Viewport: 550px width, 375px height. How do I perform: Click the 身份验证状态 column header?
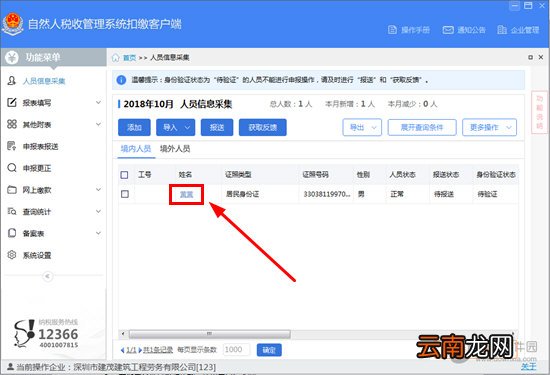(x=496, y=175)
